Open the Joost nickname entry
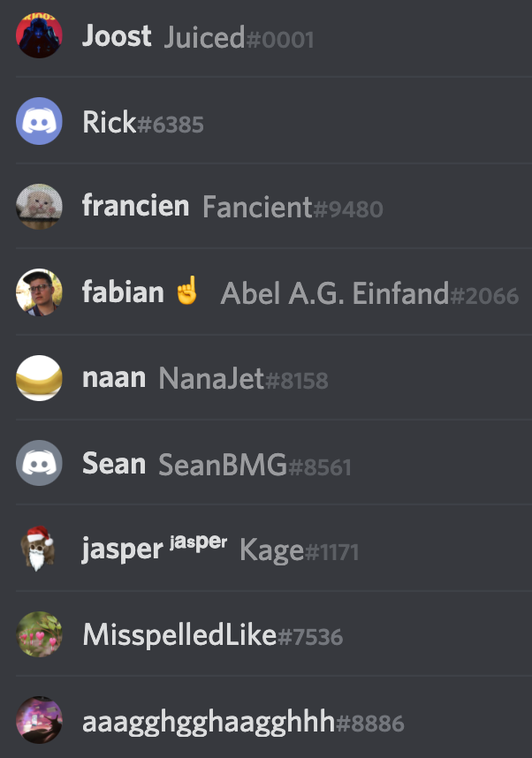The image size is (532, 758). tap(117, 35)
